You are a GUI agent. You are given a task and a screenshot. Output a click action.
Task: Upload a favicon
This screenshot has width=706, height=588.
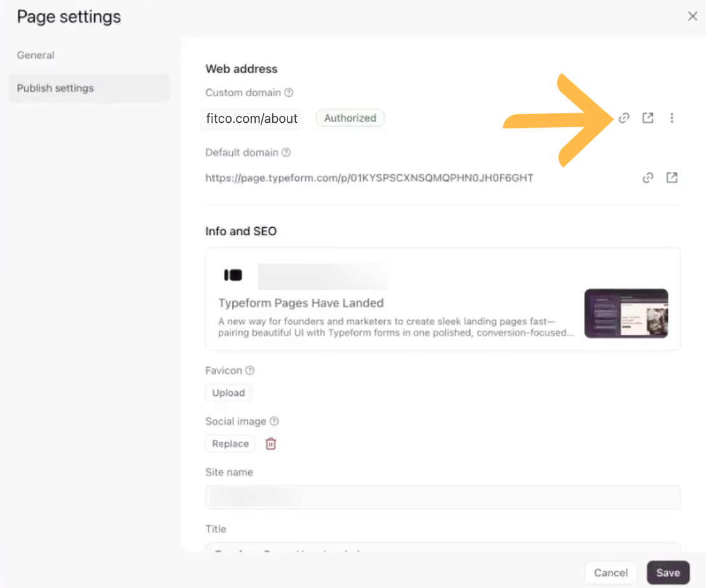pyautogui.click(x=228, y=393)
